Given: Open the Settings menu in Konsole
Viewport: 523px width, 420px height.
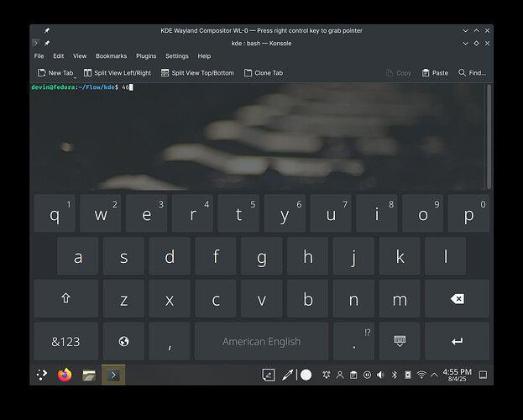Looking at the screenshot, I should pyautogui.click(x=177, y=56).
